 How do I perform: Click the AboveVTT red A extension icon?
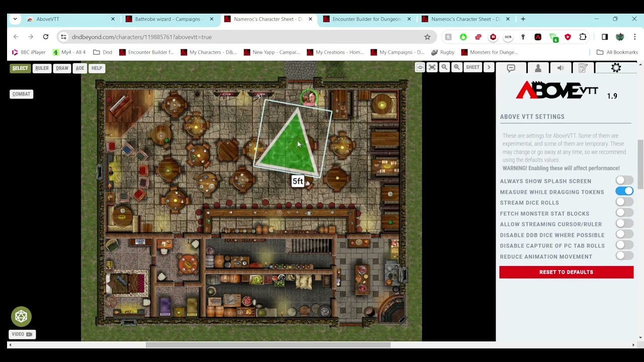pos(538,37)
